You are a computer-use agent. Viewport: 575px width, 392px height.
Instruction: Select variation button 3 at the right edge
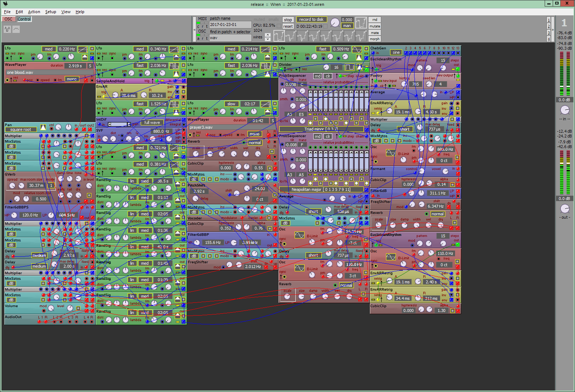pos(549,33)
